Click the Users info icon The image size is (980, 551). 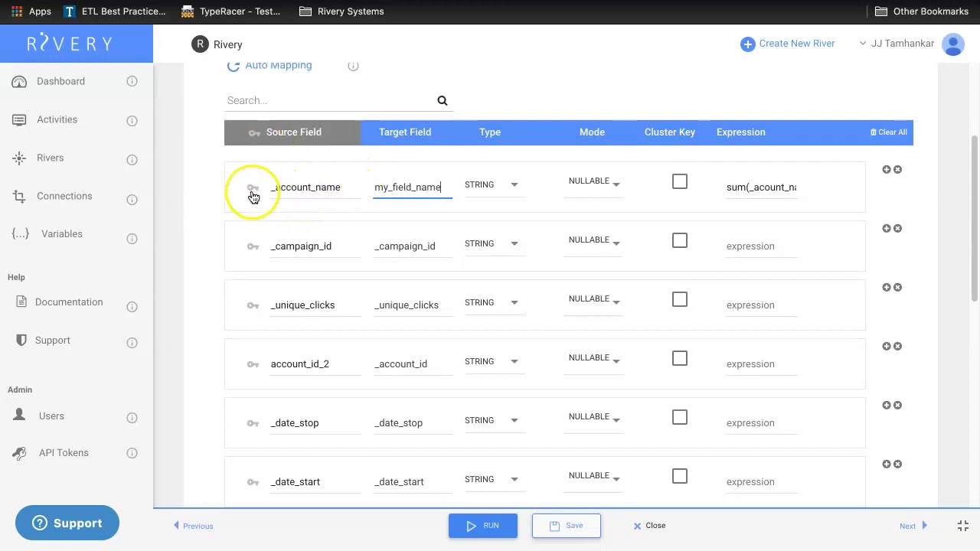[132, 418]
